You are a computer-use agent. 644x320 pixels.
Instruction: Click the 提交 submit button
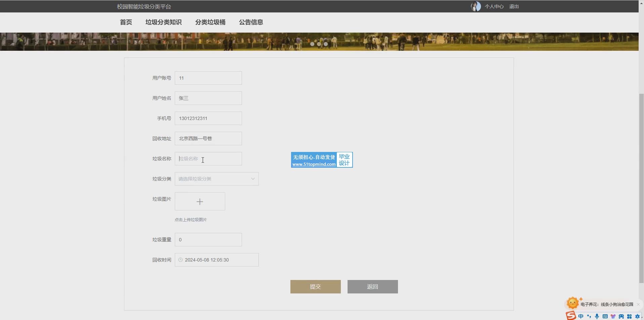click(x=316, y=287)
